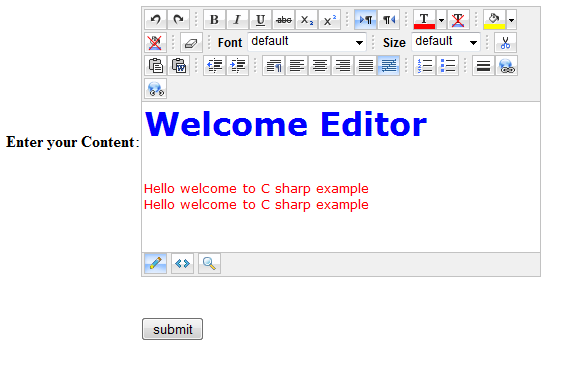Apply subscript formatting
Viewport: 570px width, 367px height.
point(306,20)
